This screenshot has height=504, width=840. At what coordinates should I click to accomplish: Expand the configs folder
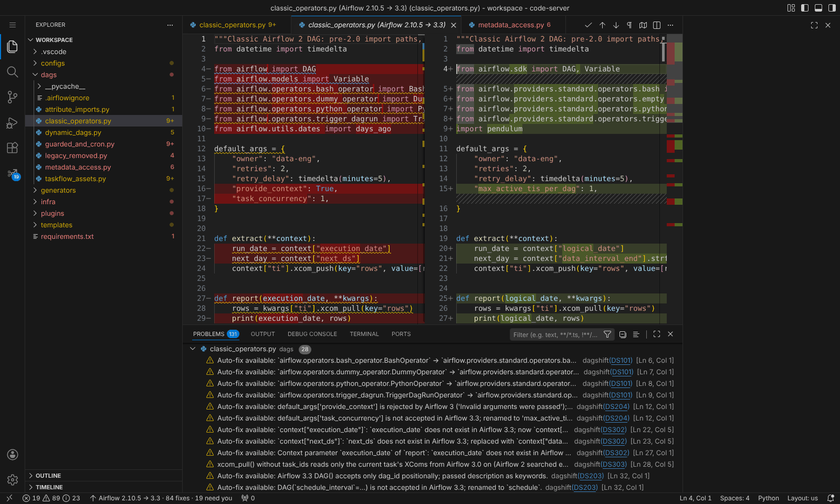104,63
